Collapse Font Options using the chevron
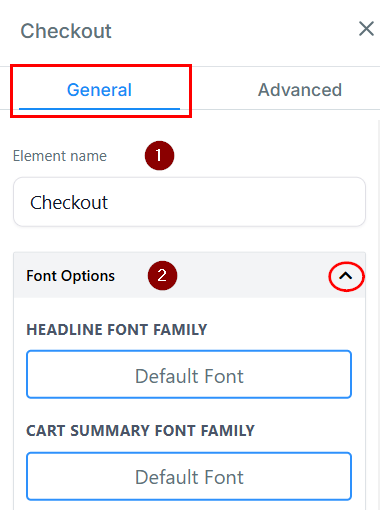 click(x=346, y=276)
